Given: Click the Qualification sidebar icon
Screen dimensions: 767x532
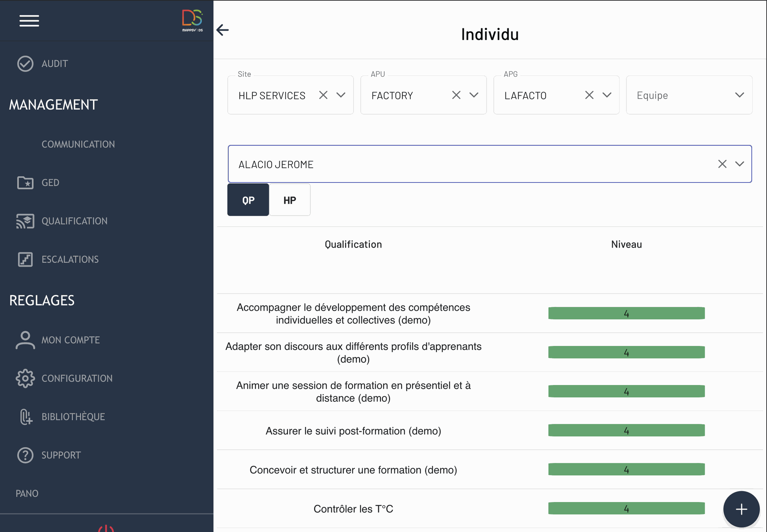Looking at the screenshot, I should tap(25, 221).
